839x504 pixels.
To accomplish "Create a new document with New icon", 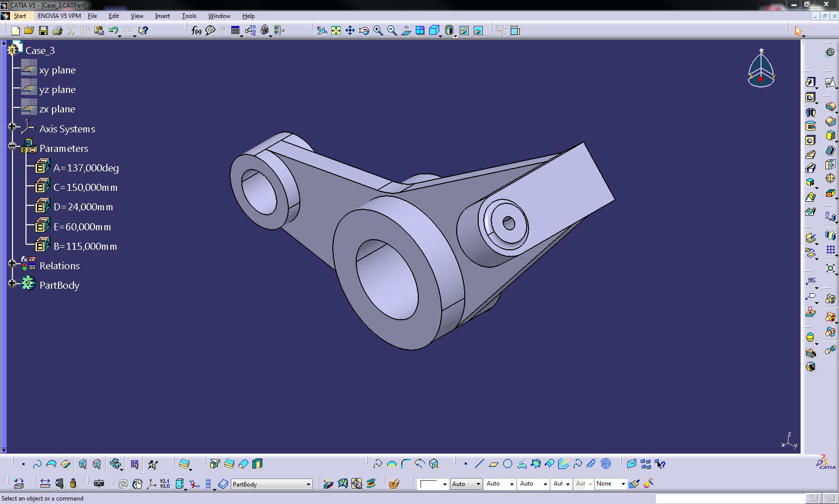I will point(15,31).
